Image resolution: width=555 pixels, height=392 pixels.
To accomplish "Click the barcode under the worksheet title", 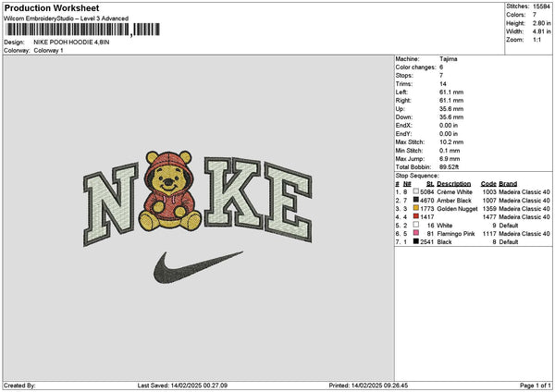I will (82, 30).
